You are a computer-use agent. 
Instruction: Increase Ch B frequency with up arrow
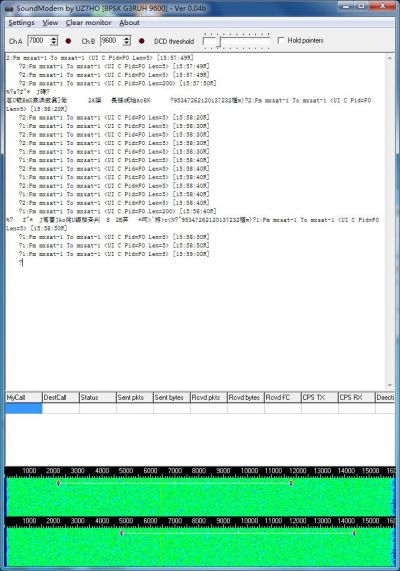pyautogui.click(x=127, y=38)
